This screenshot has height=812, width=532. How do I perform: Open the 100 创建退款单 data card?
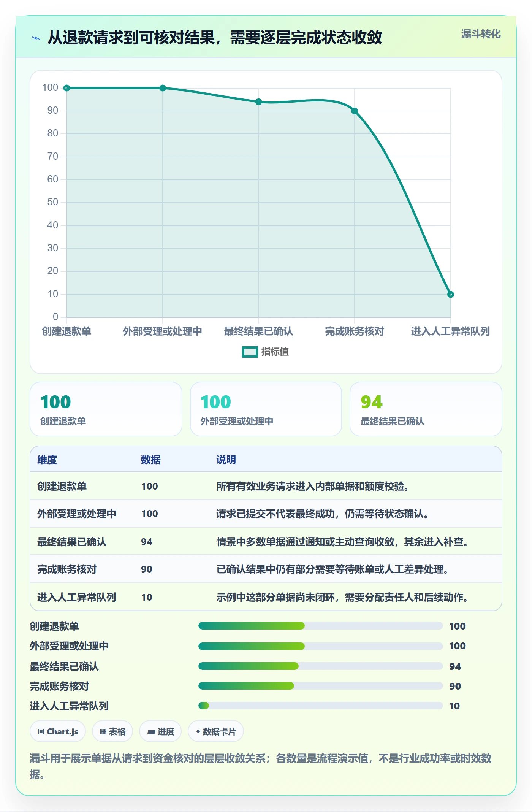(x=106, y=409)
